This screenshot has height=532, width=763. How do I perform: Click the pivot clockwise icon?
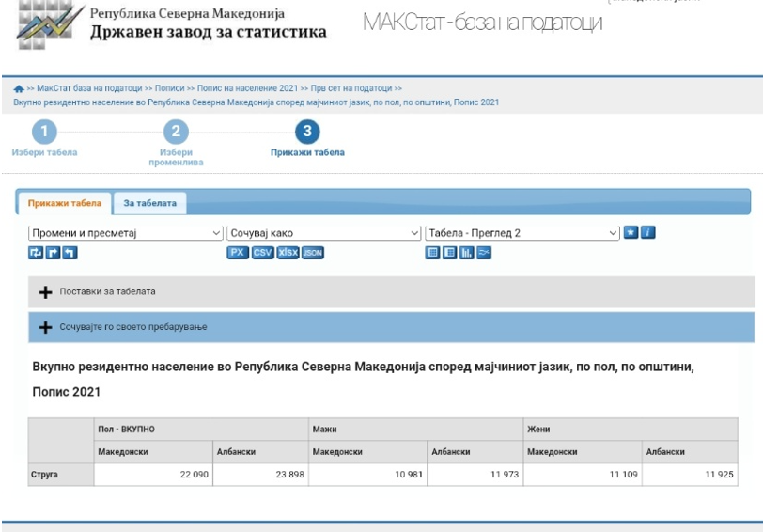point(54,253)
